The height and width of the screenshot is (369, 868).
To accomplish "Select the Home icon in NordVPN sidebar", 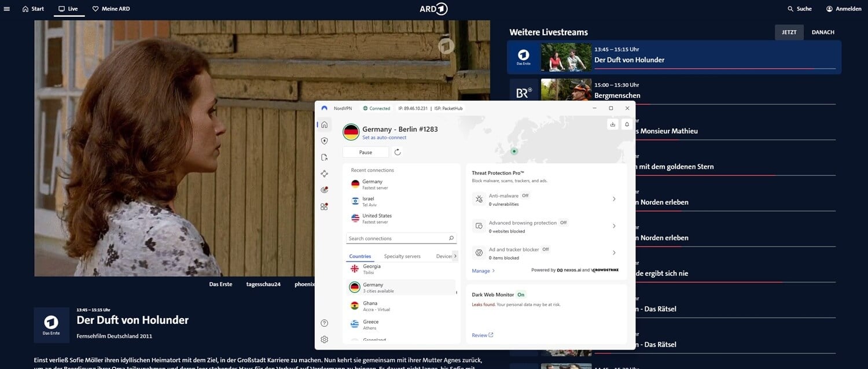I will pyautogui.click(x=324, y=124).
